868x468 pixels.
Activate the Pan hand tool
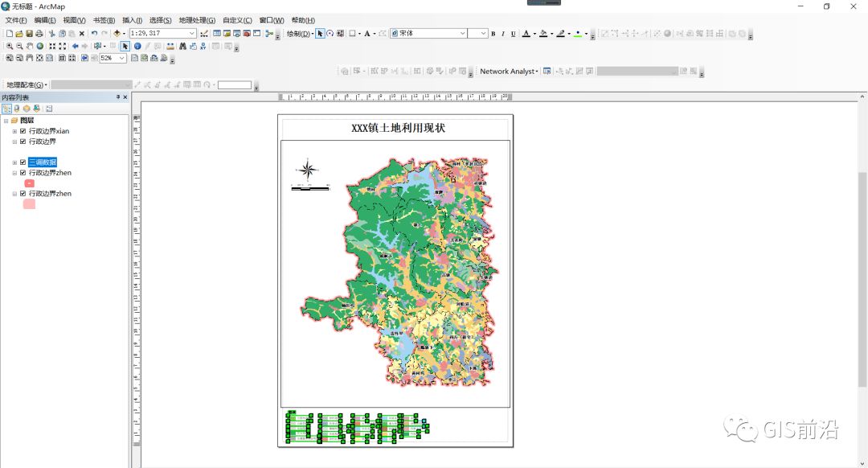(x=30, y=47)
